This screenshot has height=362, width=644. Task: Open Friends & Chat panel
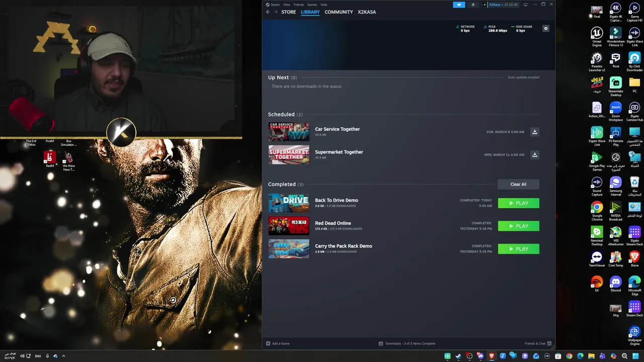tap(538, 343)
